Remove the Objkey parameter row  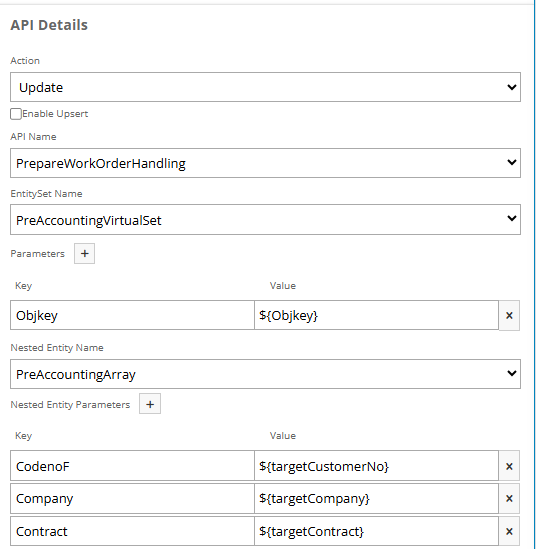coord(509,315)
